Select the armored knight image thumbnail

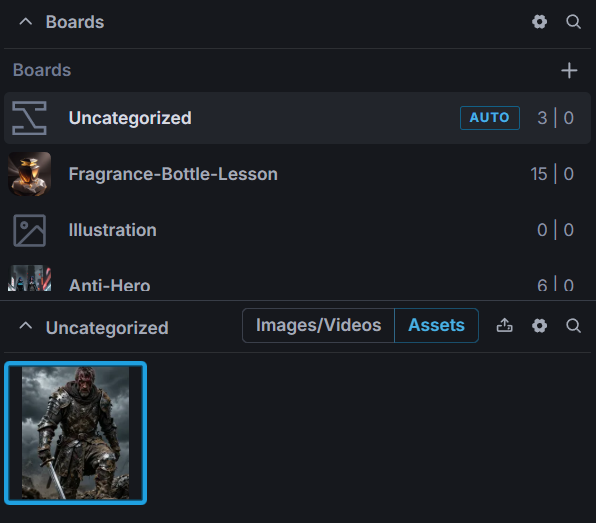[75, 433]
